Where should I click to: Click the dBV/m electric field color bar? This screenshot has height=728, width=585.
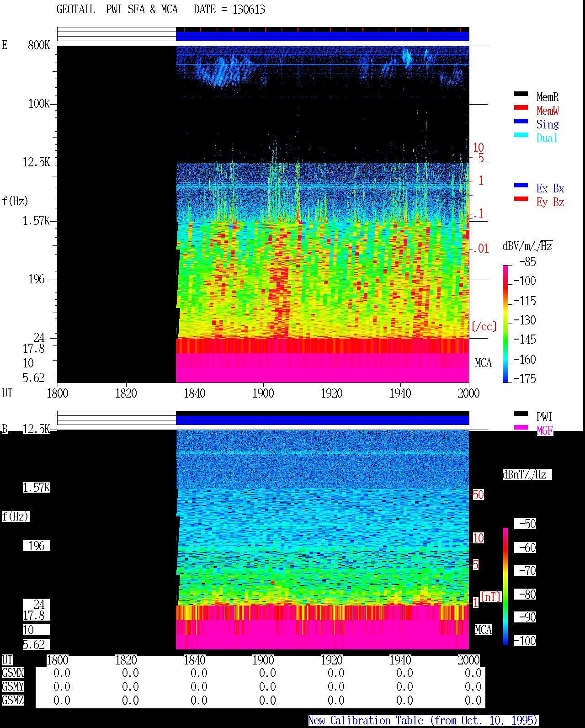505,324
